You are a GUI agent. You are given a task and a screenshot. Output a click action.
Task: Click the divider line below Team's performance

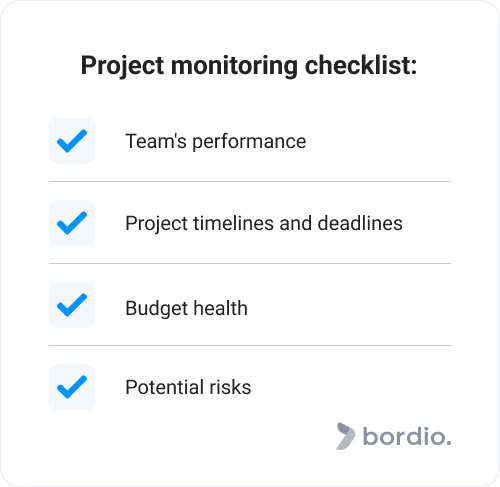[x=250, y=182]
